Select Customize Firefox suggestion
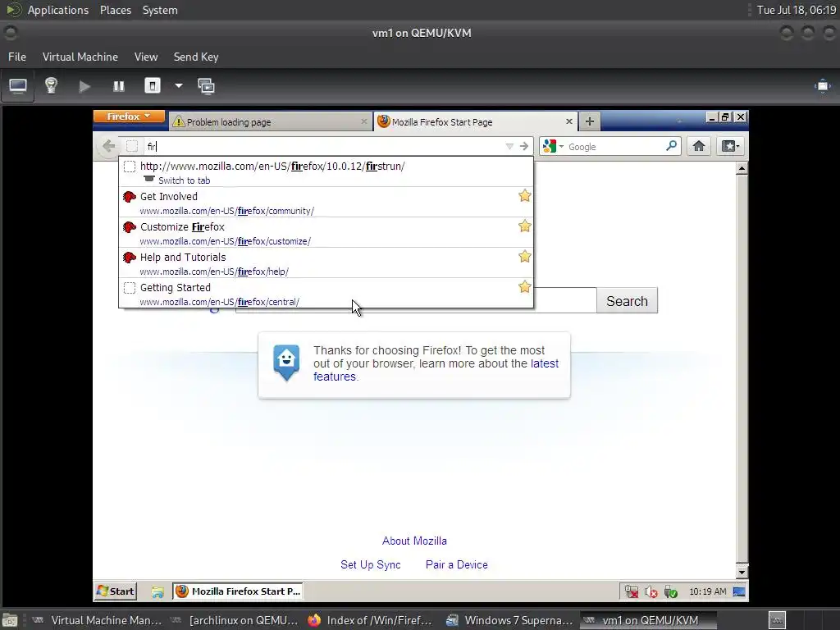The height and width of the screenshot is (630, 840). click(x=326, y=233)
